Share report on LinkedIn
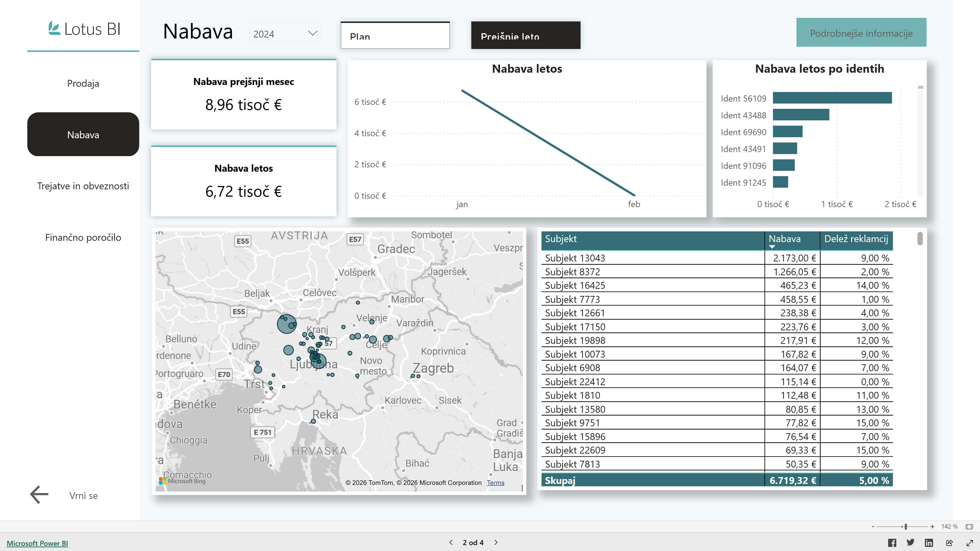The image size is (980, 551). [x=929, y=543]
